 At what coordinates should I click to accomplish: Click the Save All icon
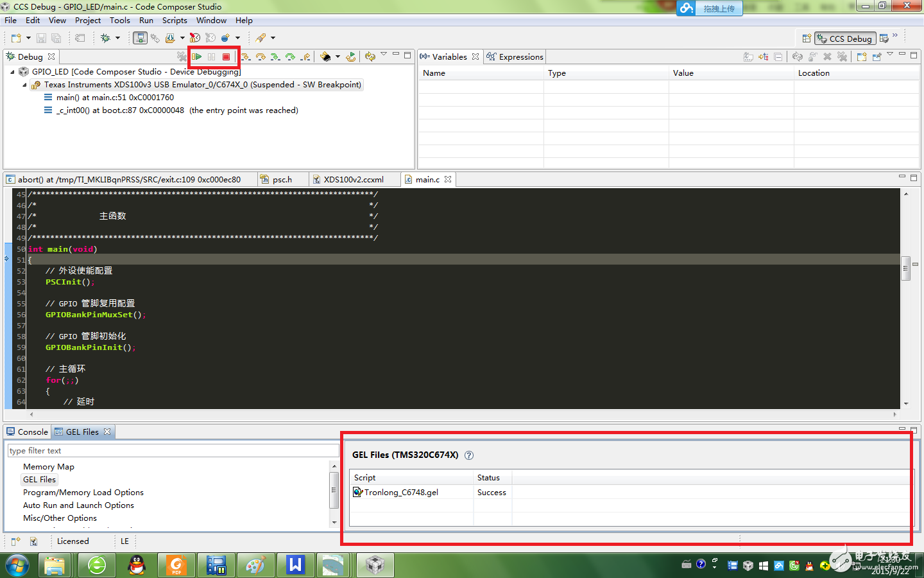click(x=56, y=38)
